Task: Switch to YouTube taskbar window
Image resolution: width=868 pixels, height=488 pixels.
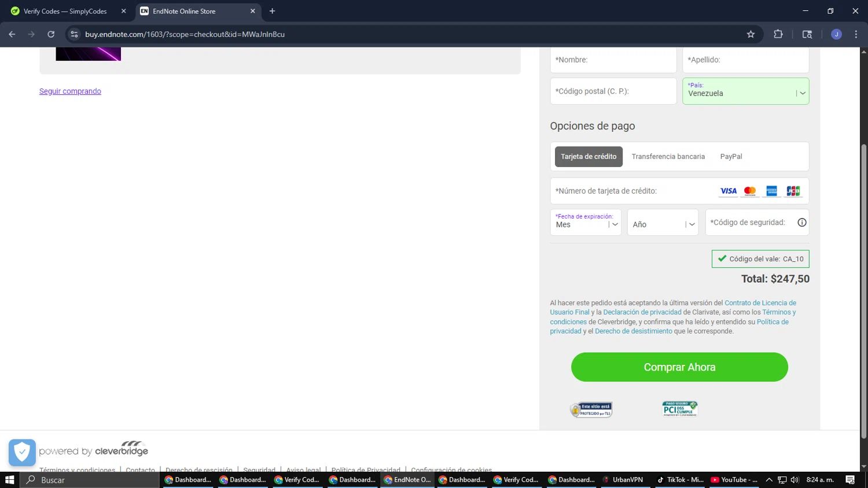Action: coord(734,480)
